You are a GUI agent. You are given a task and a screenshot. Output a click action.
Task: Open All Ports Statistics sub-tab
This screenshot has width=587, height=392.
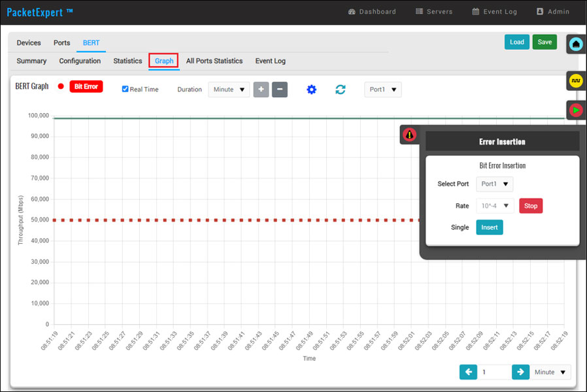click(x=214, y=61)
